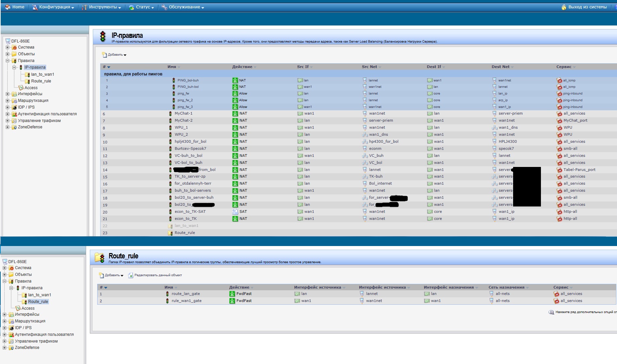
Task: Click the Home icon in top menu
Action: [8, 7]
